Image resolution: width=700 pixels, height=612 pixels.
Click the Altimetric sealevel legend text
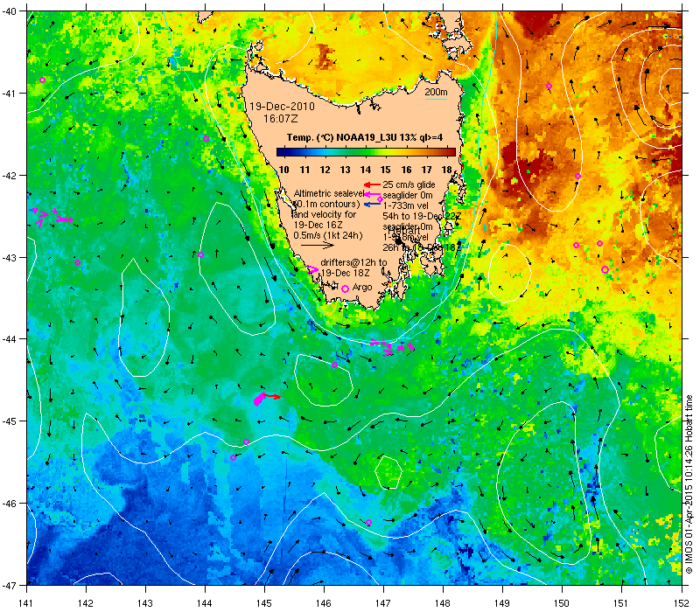click(x=329, y=193)
